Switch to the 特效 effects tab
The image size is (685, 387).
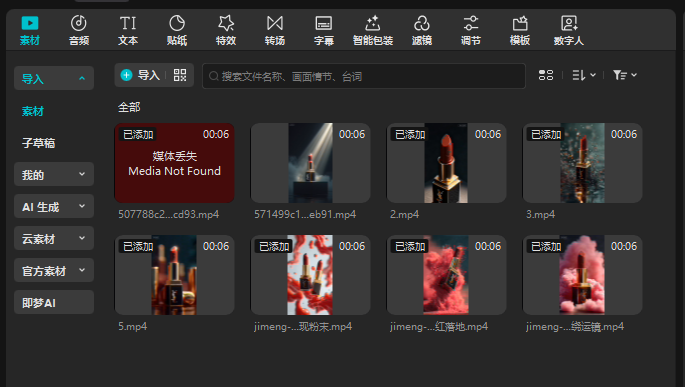(226, 30)
